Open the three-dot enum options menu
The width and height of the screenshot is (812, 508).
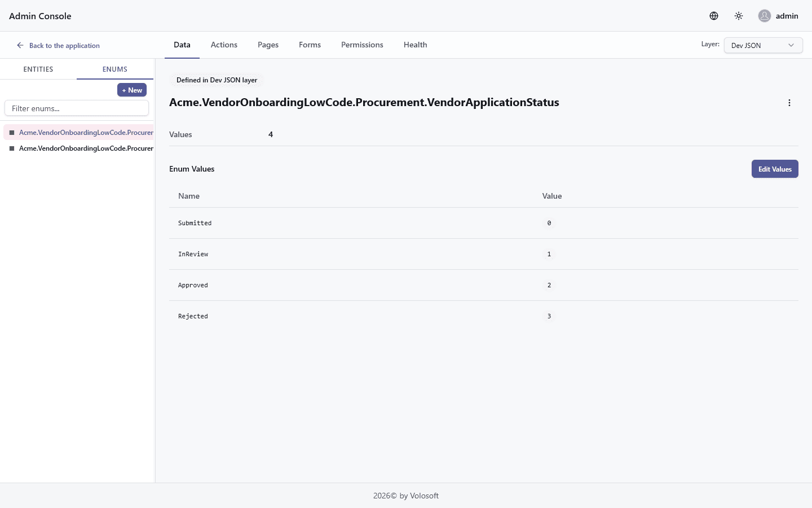click(789, 103)
